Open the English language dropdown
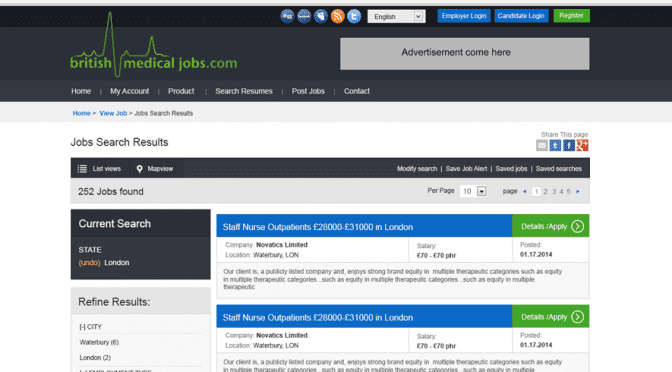The width and height of the screenshot is (672, 372). click(x=396, y=16)
